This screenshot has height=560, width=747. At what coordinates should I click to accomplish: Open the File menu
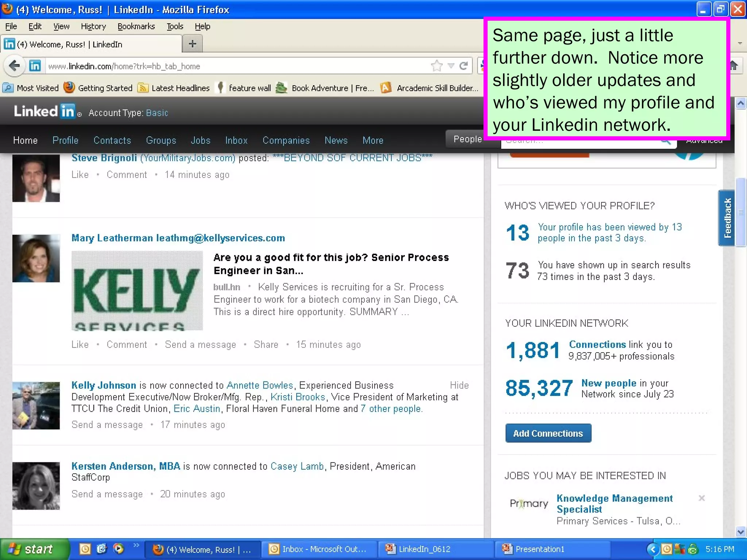11,26
